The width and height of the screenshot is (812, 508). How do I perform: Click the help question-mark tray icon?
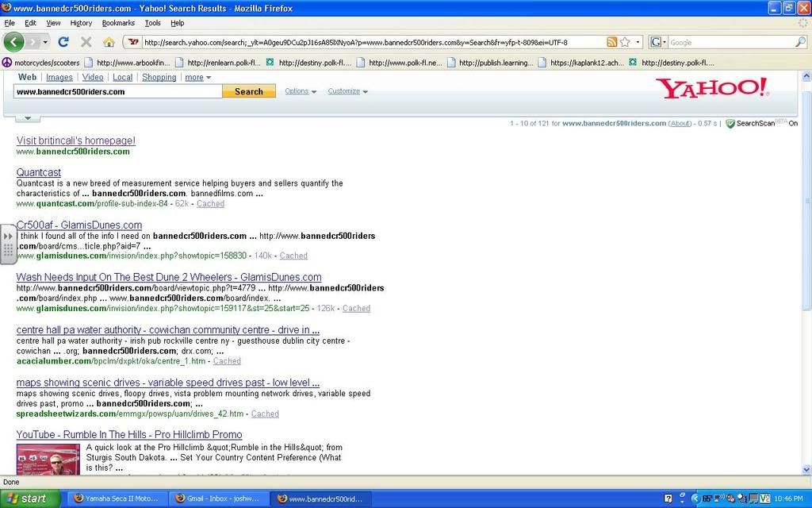click(x=668, y=498)
